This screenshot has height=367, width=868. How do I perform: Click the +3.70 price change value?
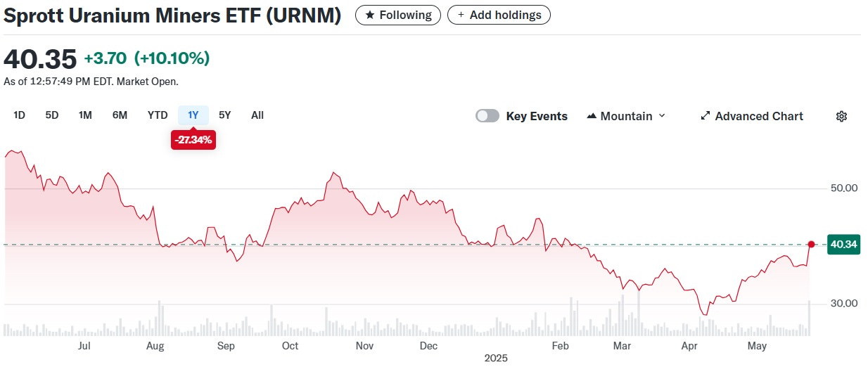tap(106, 59)
